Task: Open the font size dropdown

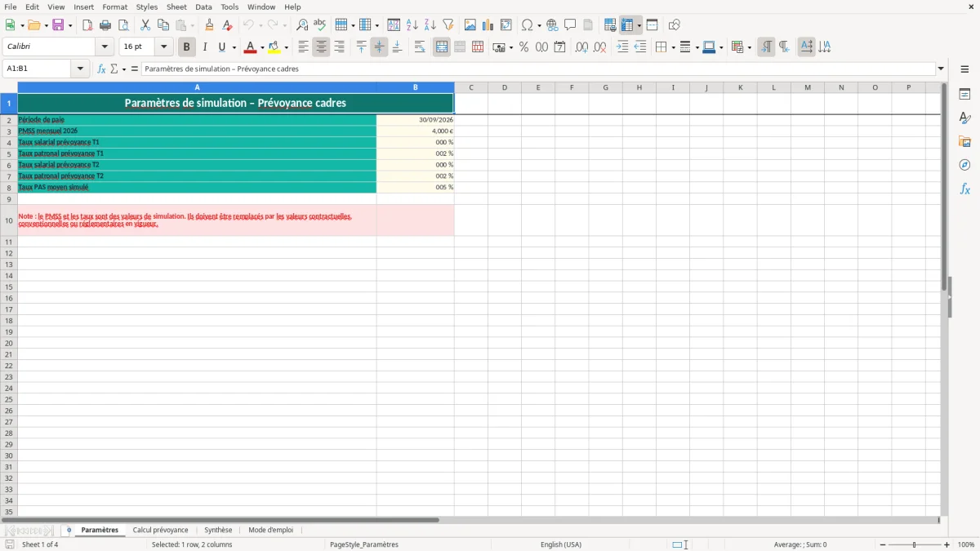Action: (x=163, y=47)
